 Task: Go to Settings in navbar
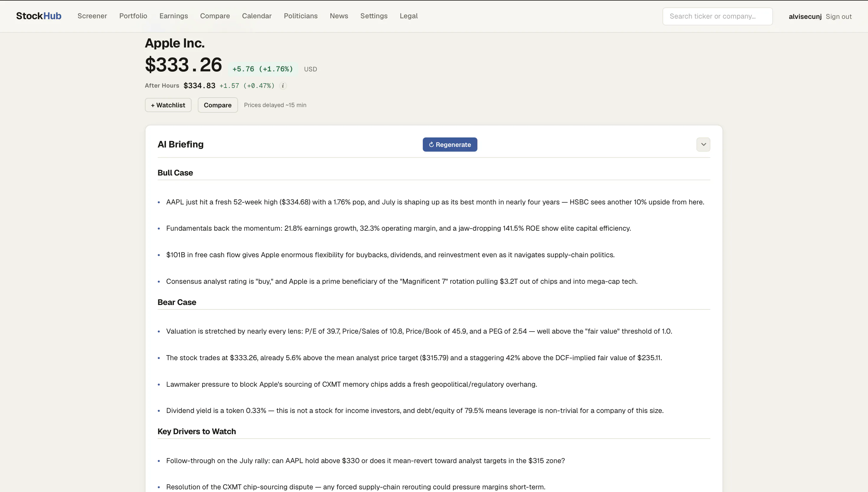point(374,16)
